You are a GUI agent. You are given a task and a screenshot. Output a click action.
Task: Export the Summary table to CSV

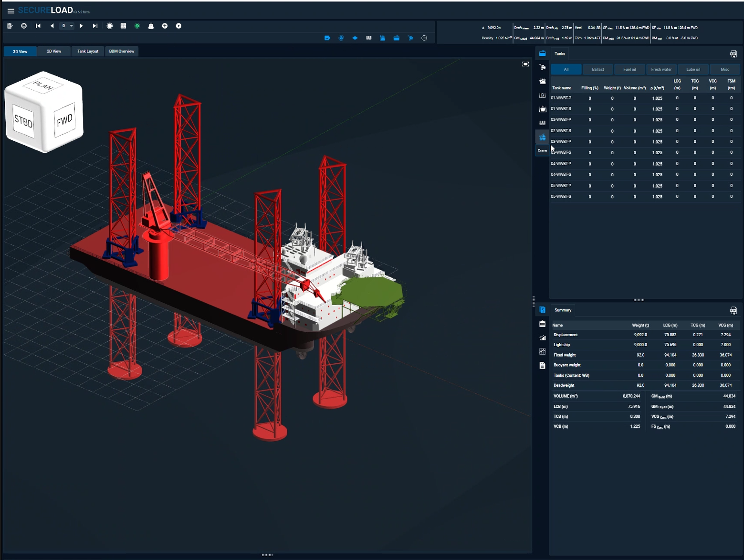[733, 311]
